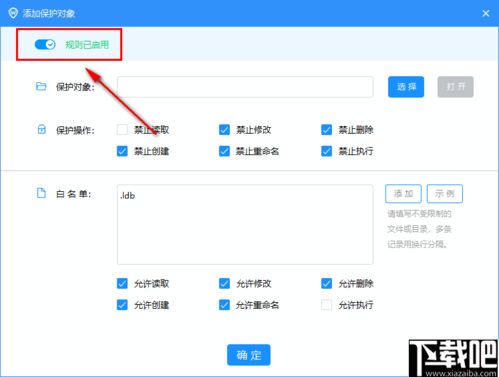
Task: Enable the 禁止读取 checkbox
Action: (x=122, y=129)
